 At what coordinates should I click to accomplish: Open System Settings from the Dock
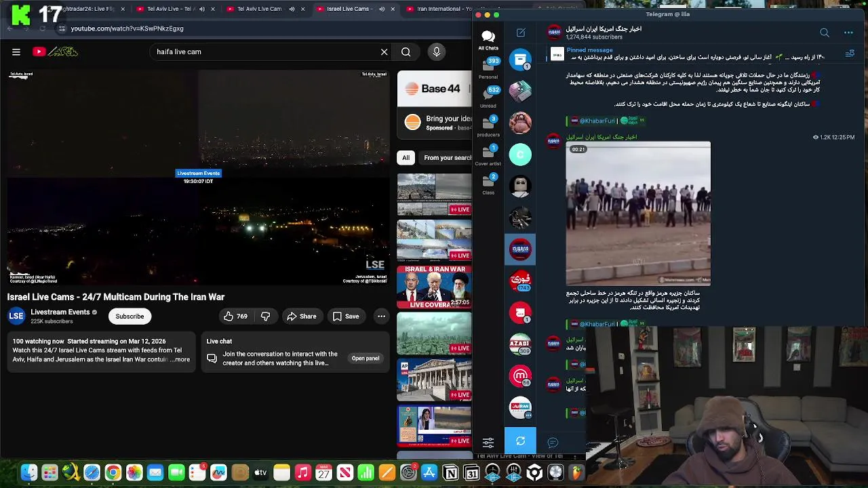point(408,472)
